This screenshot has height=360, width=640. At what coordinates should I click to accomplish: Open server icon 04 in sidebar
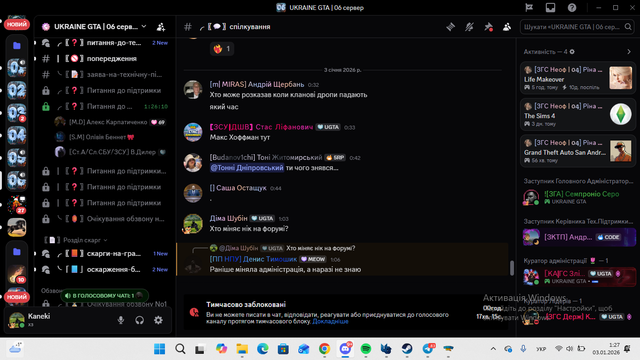pyautogui.click(x=16, y=135)
